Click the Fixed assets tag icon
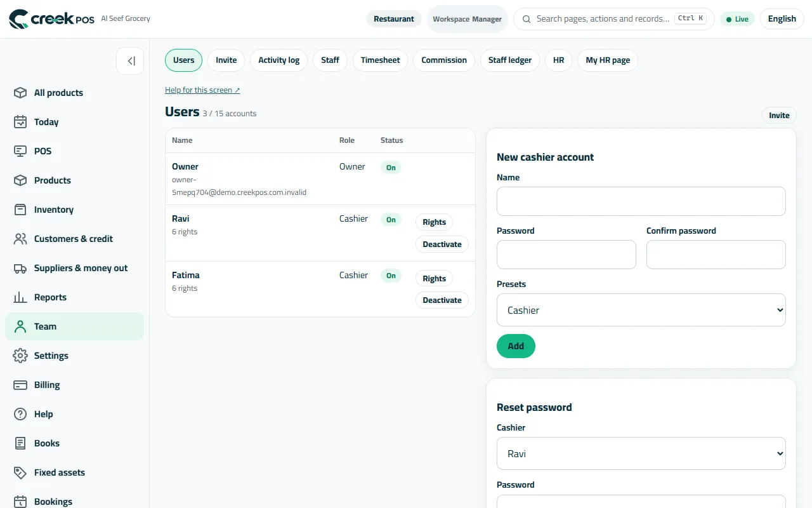Viewport: 812px width, 508px height. pos(20,472)
